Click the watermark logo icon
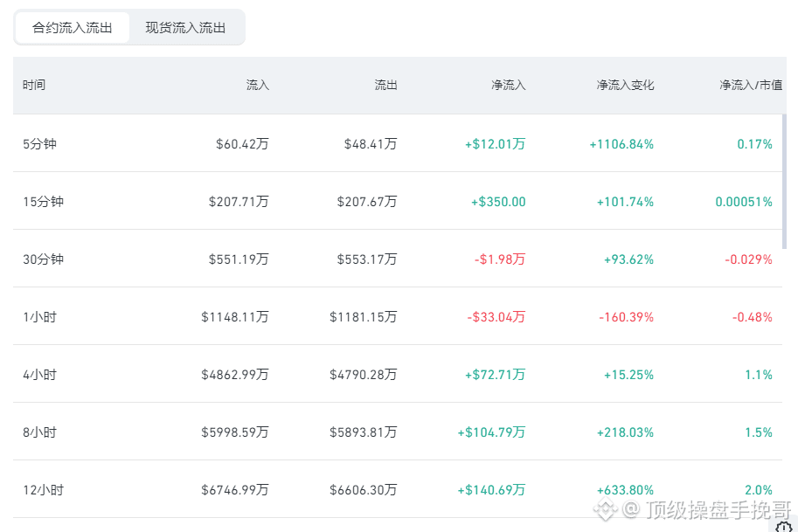The image size is (798, 532). (606, 509)
